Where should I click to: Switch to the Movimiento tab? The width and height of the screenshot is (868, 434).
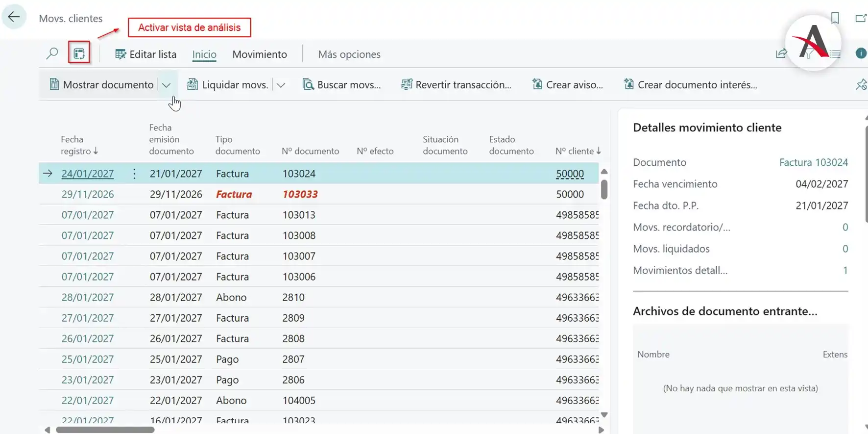pyautogui.click(x=259, y=54)
